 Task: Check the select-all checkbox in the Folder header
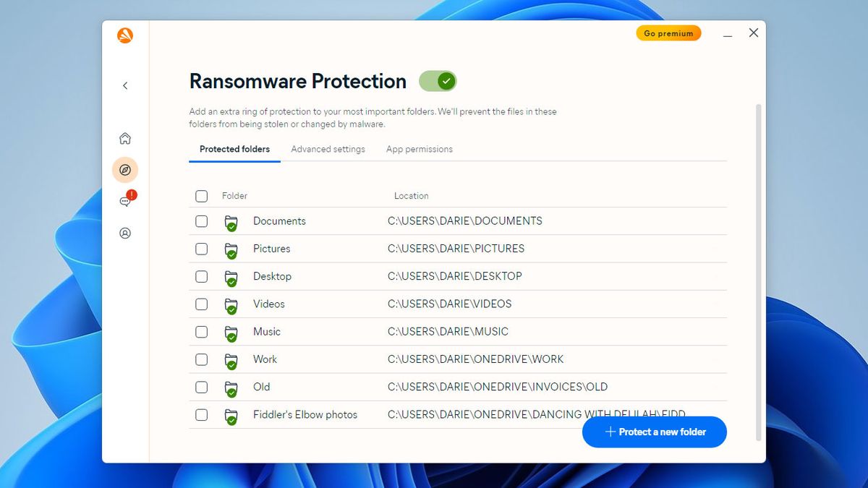point(201,196)
